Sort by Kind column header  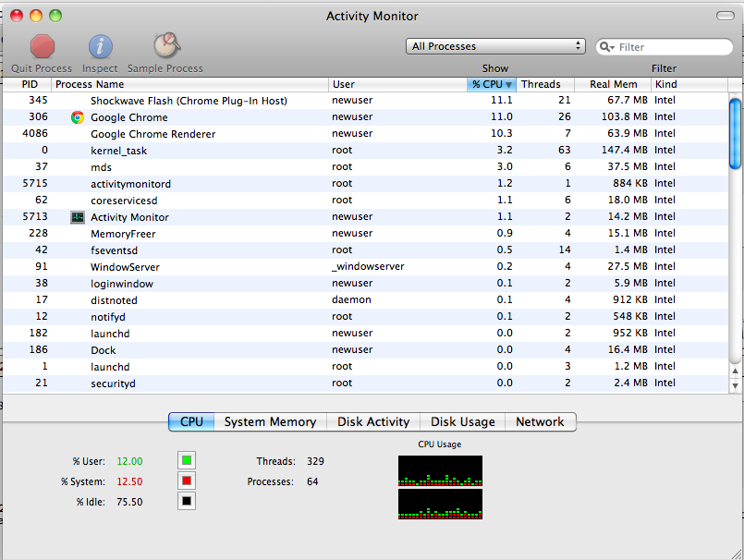[689, 84]
